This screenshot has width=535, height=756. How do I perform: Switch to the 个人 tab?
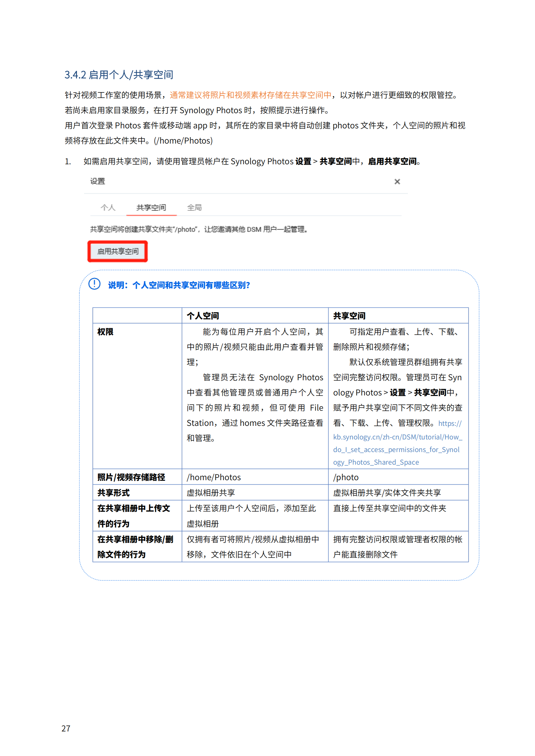click(x=108, y=208)
